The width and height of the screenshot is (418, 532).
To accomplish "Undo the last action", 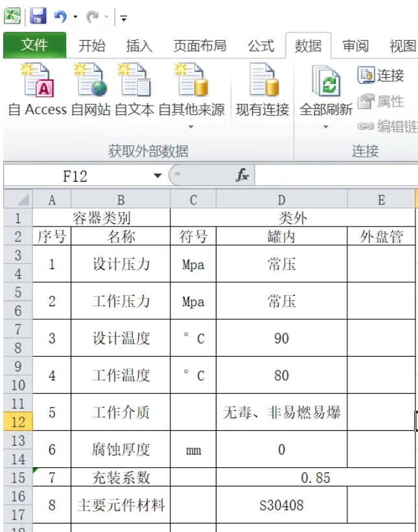I will pyautogui.click(x=60, y=16).
